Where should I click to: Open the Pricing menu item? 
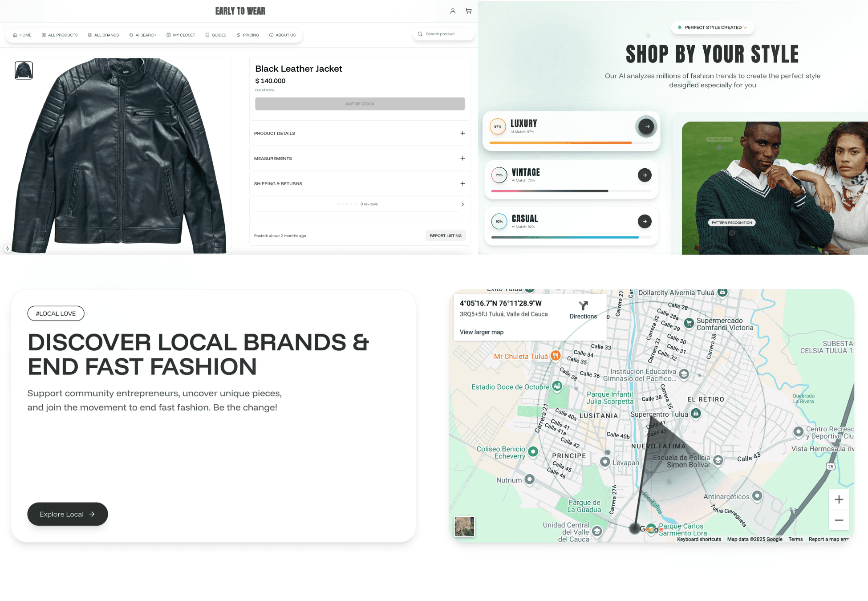tap(248, 35)
